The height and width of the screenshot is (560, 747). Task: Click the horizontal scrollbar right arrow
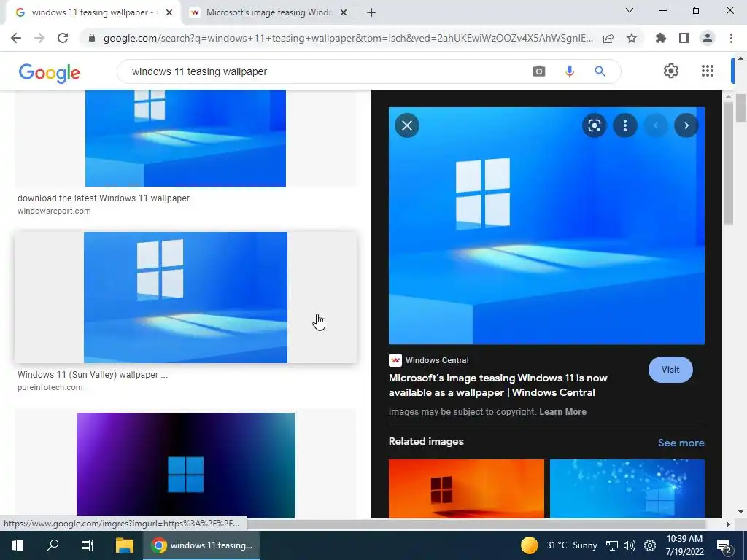tap(728, 524)
